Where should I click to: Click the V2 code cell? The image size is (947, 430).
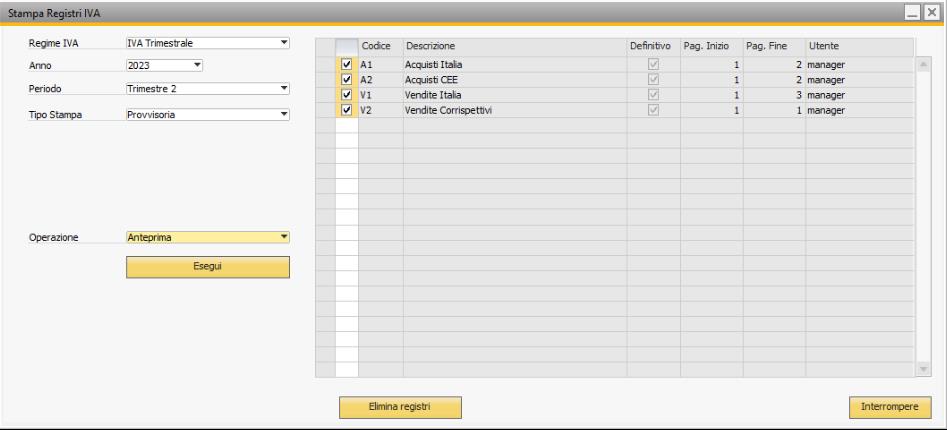point(380,111)
